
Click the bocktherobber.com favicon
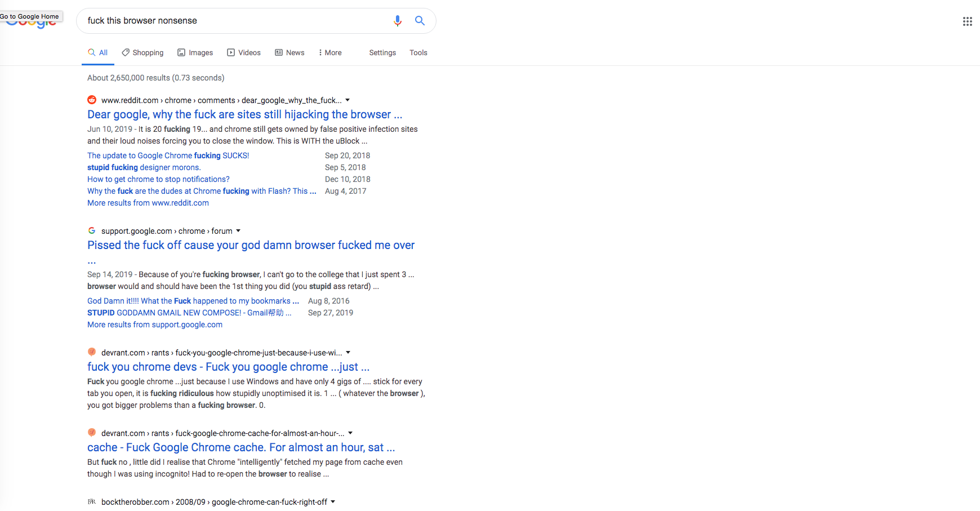pyautogui.click(x=92, y=501)
